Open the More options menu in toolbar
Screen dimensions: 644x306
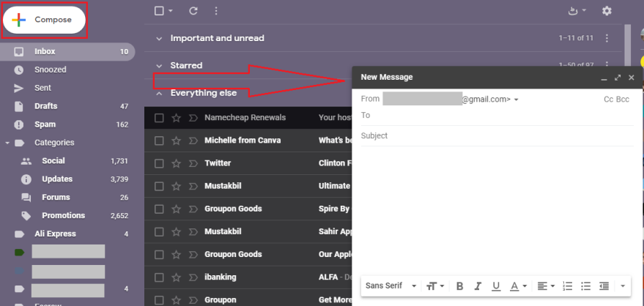216,11
